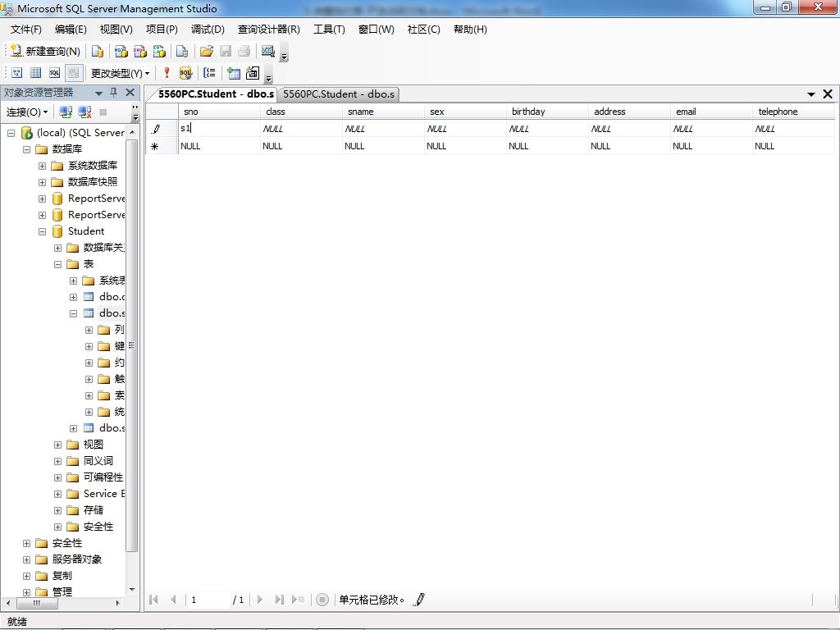Execute SQL with the red exclamation icon
The image size is (840, 630).
pos(167,73)
